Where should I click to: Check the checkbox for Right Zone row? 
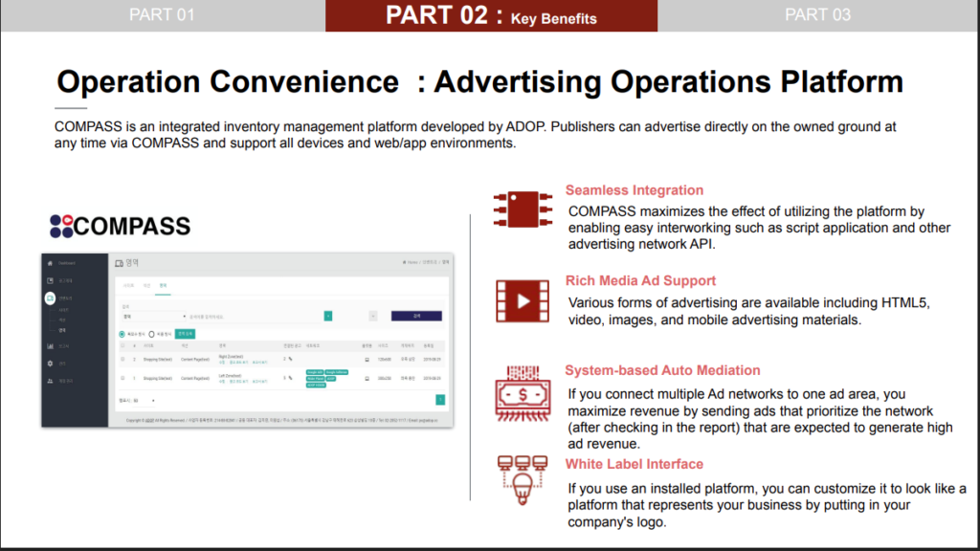coord(122,359)
